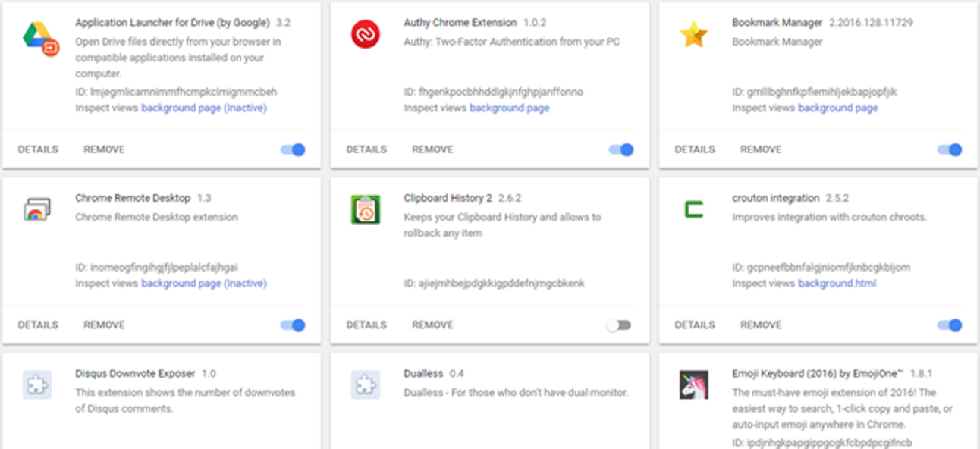Click the Application Launcher ID string

(176, 92)
